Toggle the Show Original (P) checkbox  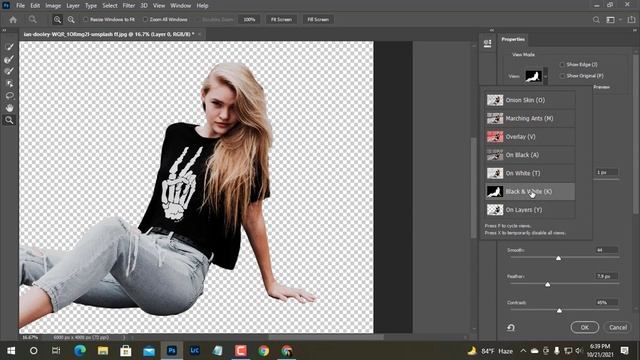[x=562, y=76]
